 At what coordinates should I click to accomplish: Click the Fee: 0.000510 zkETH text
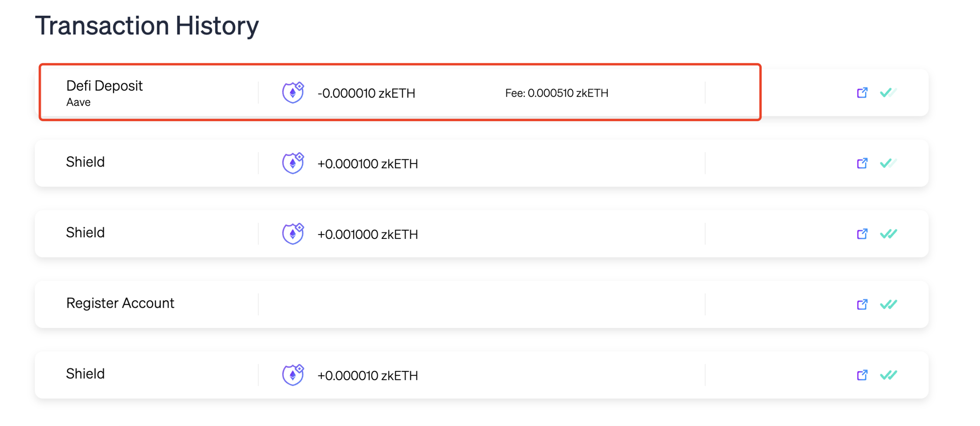(x=556, y=93)
